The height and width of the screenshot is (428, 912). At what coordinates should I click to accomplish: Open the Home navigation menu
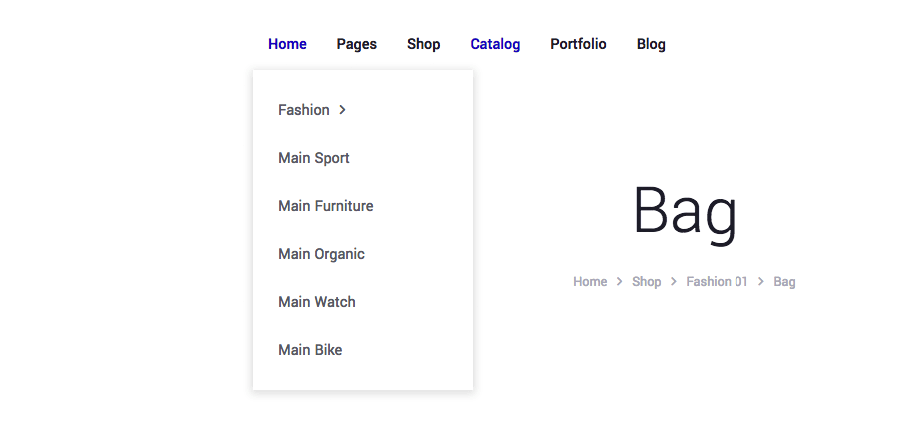pos(287,44)
